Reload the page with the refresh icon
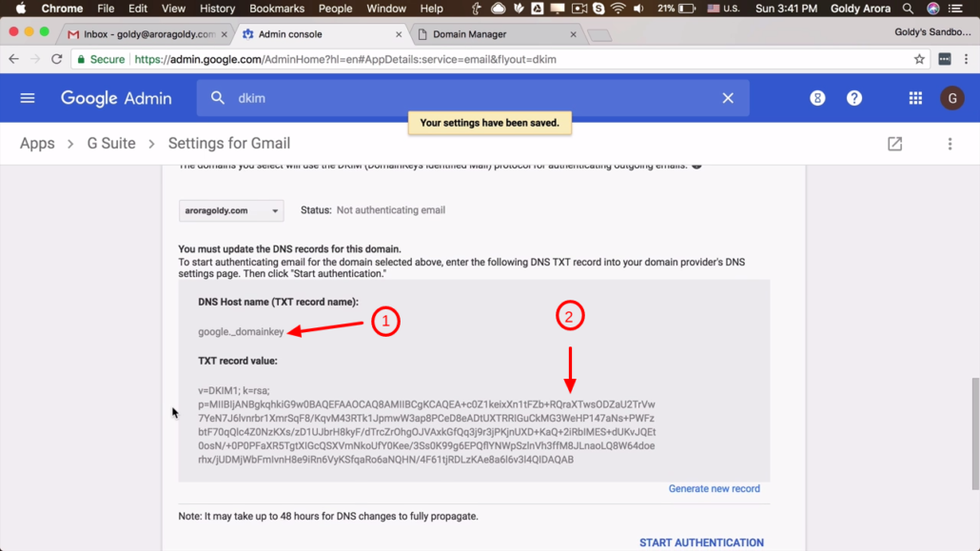Image resolution: width=980 pixels, height=551 pixels. tap(57, 59)
